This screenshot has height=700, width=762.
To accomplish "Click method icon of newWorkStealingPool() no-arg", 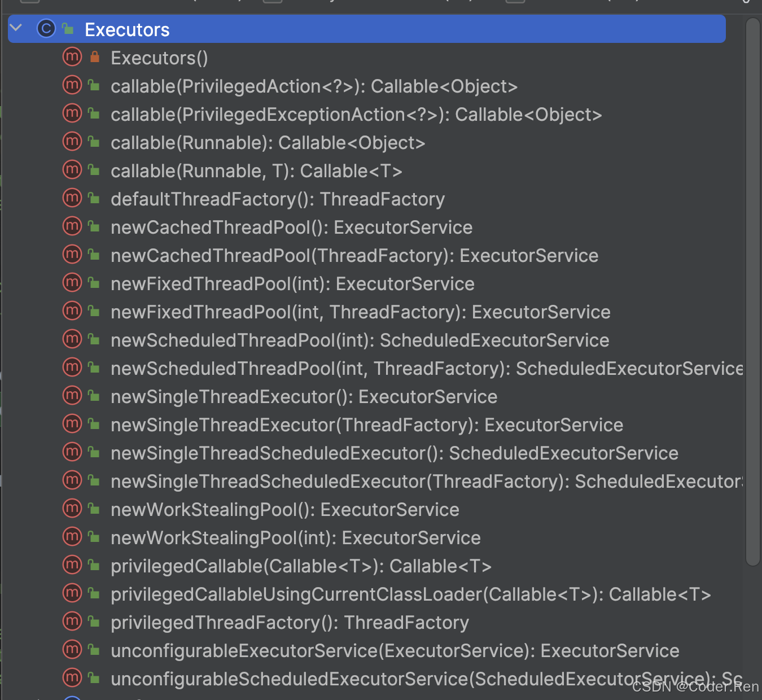I will point(72,509).
